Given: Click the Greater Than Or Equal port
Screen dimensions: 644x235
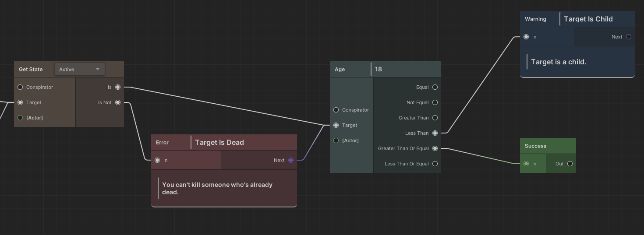Looking at the screenshot, I should point(435,148).
